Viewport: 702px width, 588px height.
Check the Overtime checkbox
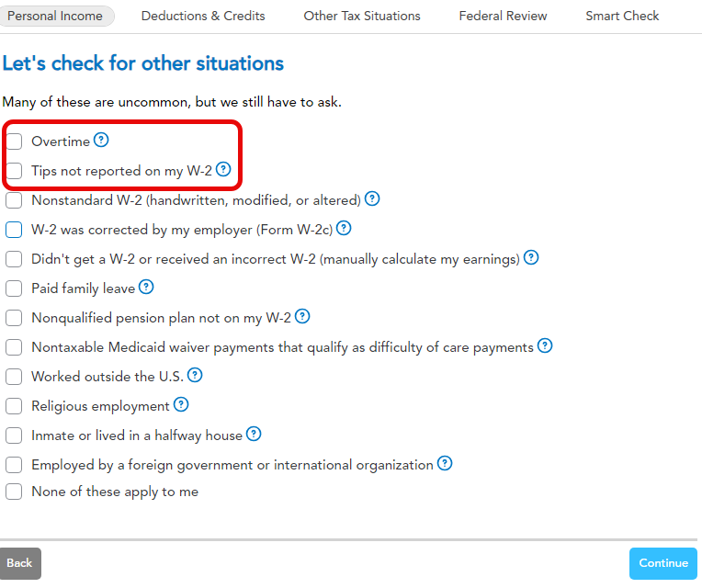14,141
